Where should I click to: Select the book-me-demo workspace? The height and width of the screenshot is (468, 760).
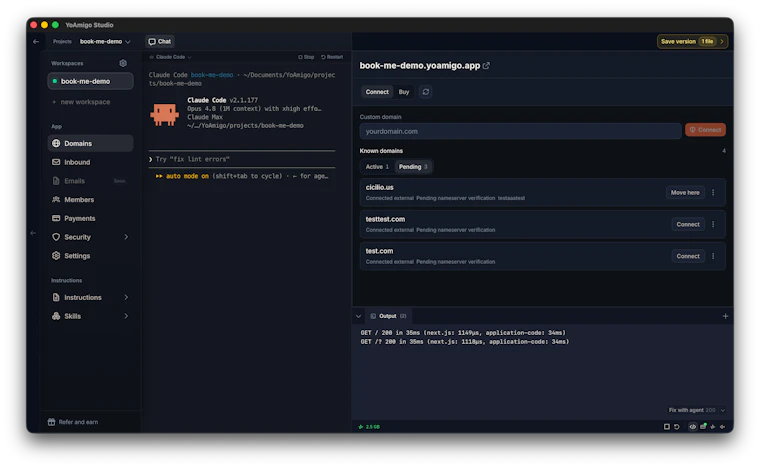pos(90,81)
